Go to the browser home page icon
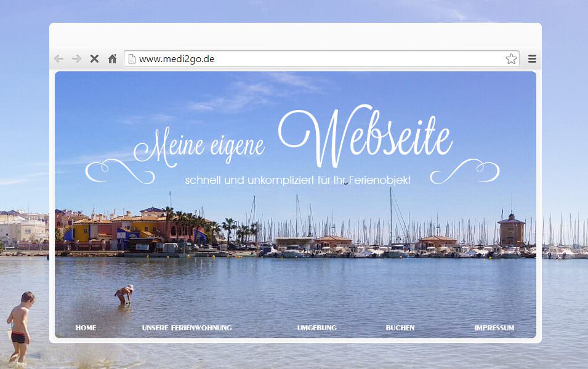 click(112, 59)
